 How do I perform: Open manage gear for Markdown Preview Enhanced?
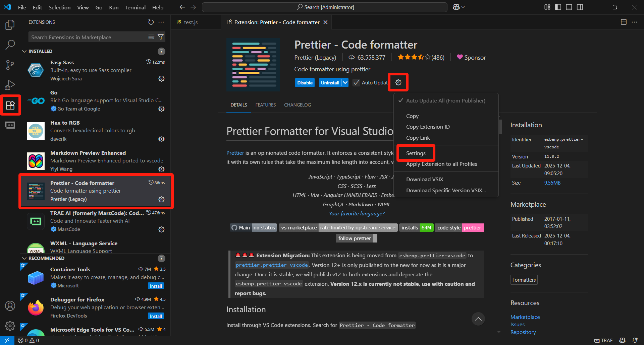tap(161, 169)
